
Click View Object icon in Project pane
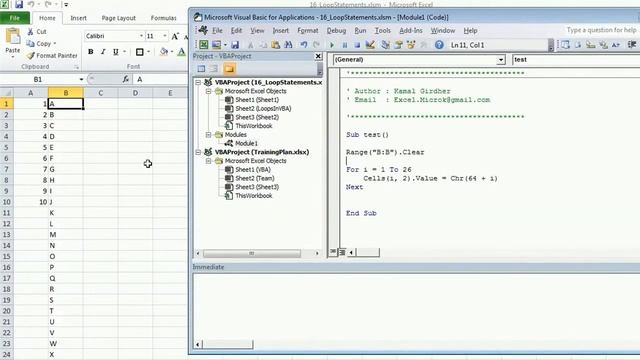point(214,69)
